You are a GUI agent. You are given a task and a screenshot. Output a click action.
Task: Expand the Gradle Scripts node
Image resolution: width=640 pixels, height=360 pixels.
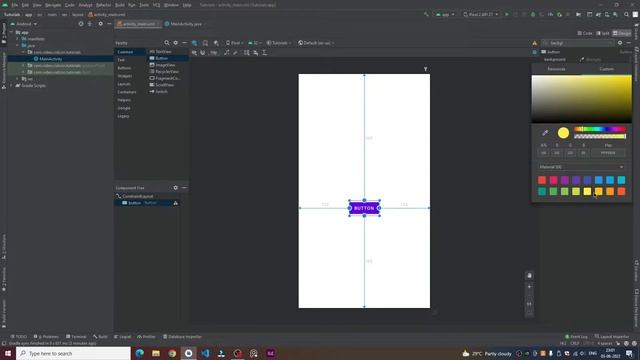tap(11, 86)
